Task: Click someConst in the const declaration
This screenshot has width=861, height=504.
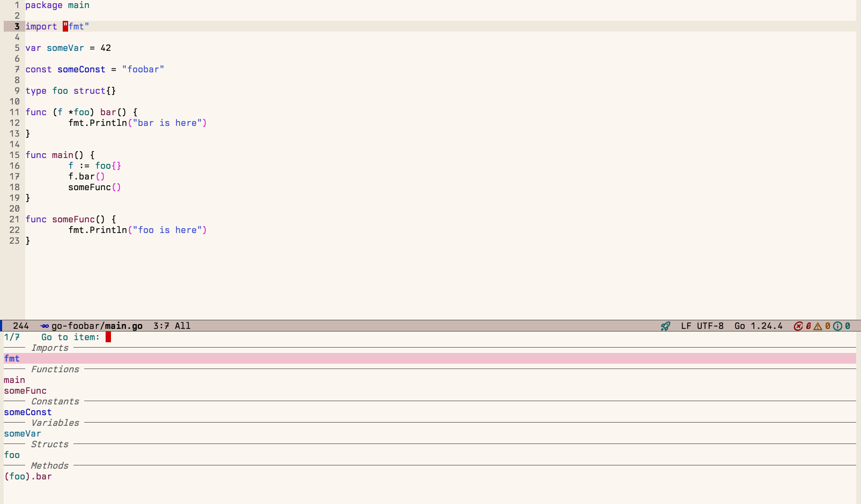Action: point(81,69)
